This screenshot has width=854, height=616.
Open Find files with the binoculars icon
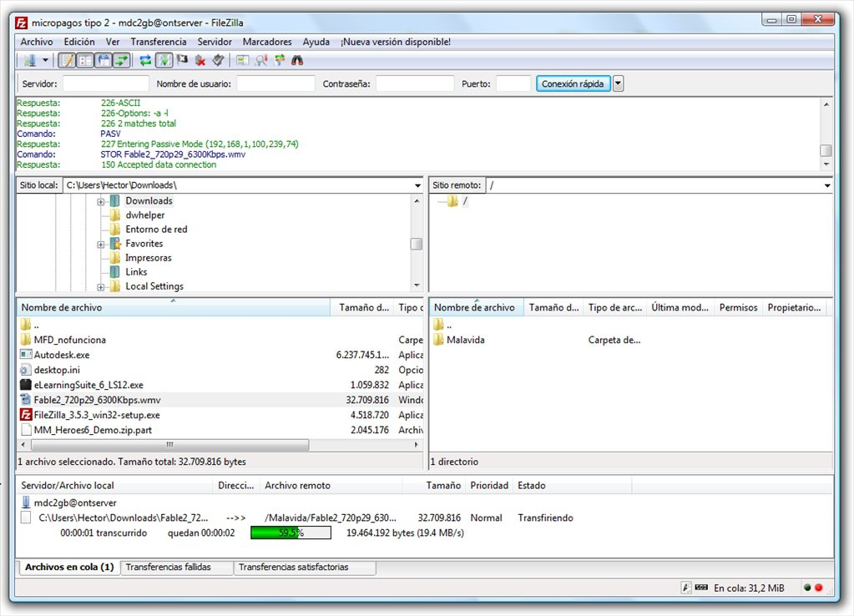pyautogui.click(x=298, y=60)
